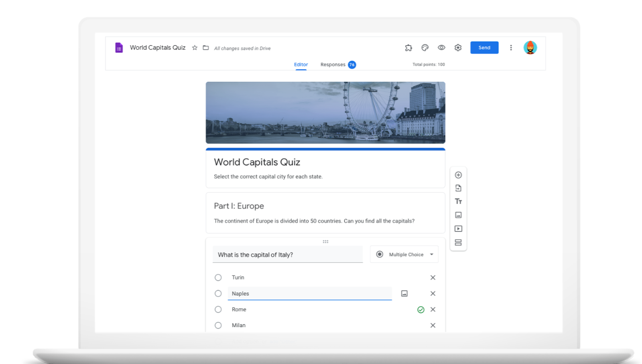Add a new section
Image resolution: width=642 pixels, height=364 pixels.
pos(458,243)
